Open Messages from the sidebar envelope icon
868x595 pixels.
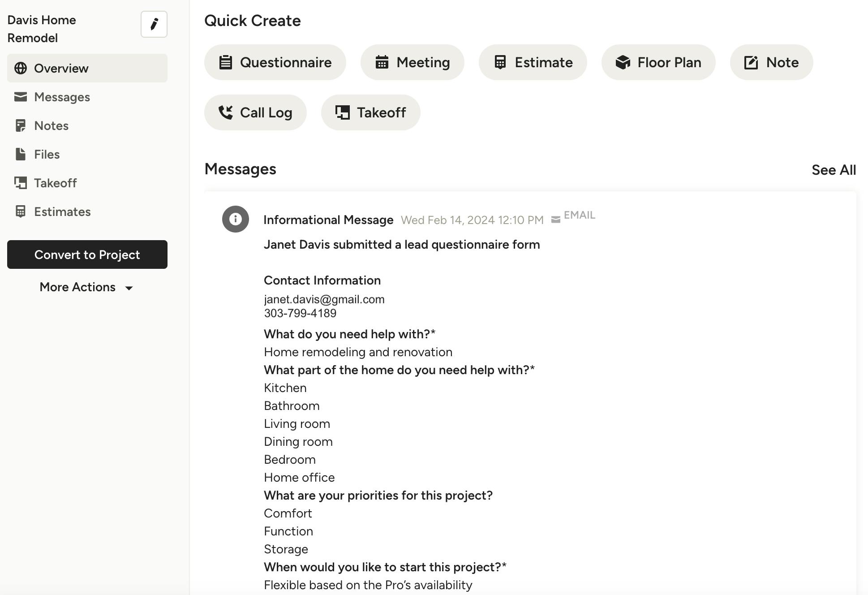(x=61, y=97)
